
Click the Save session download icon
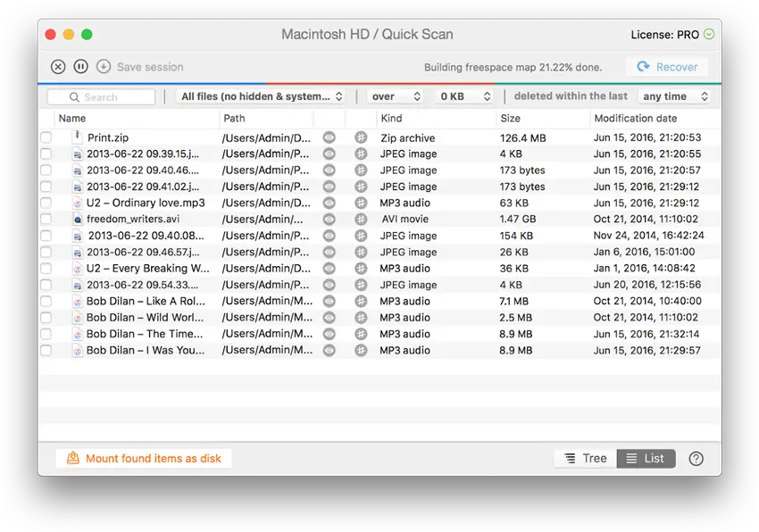pyautogui.click(x=104, y=67)
